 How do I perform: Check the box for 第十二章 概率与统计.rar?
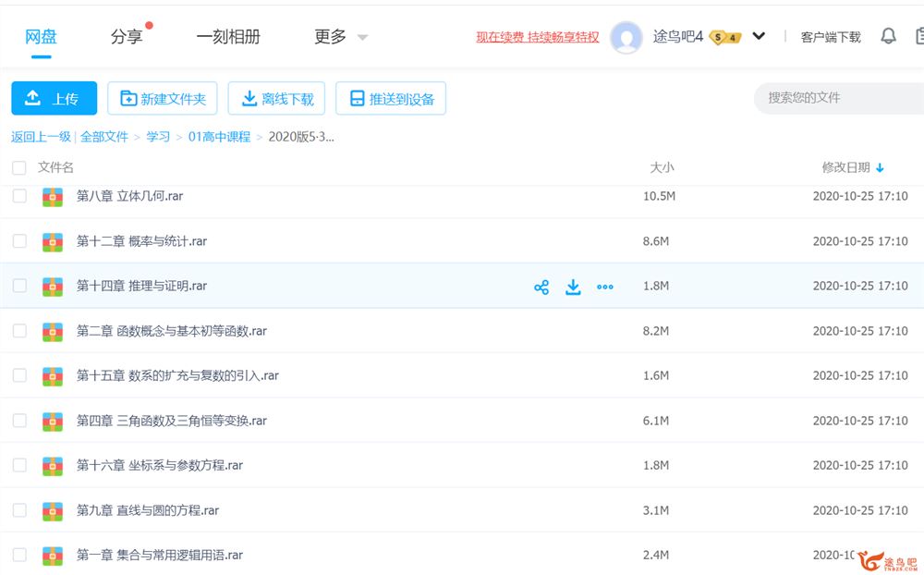coord(19,240)
